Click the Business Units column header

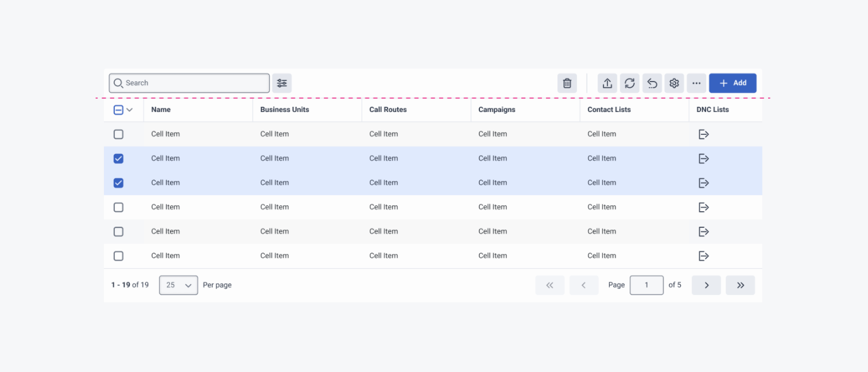click(x=285, y=110)
